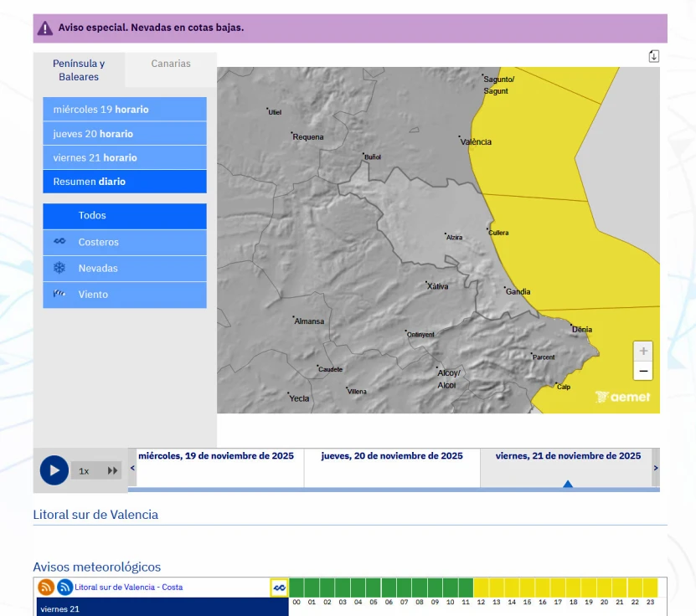Click the fast-forward speed arrows
The height and width of the screenshot is (616, 696).
pos(112,471)
